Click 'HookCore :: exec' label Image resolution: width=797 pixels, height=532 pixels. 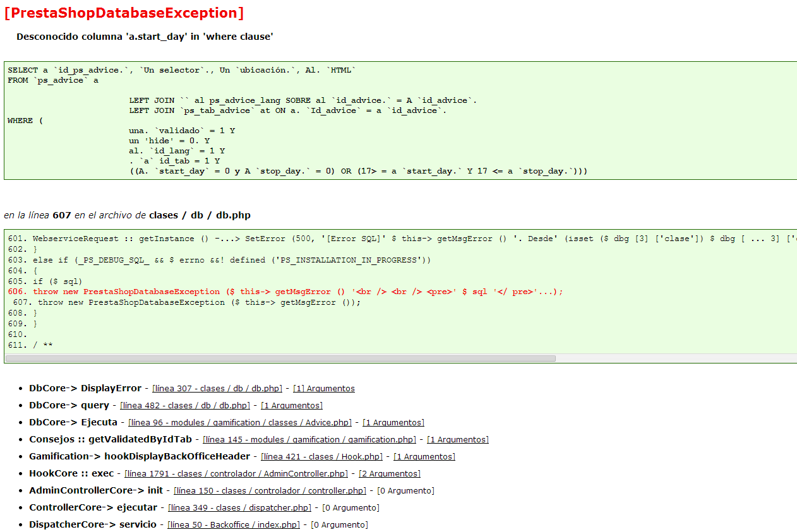tap(71, 473)
